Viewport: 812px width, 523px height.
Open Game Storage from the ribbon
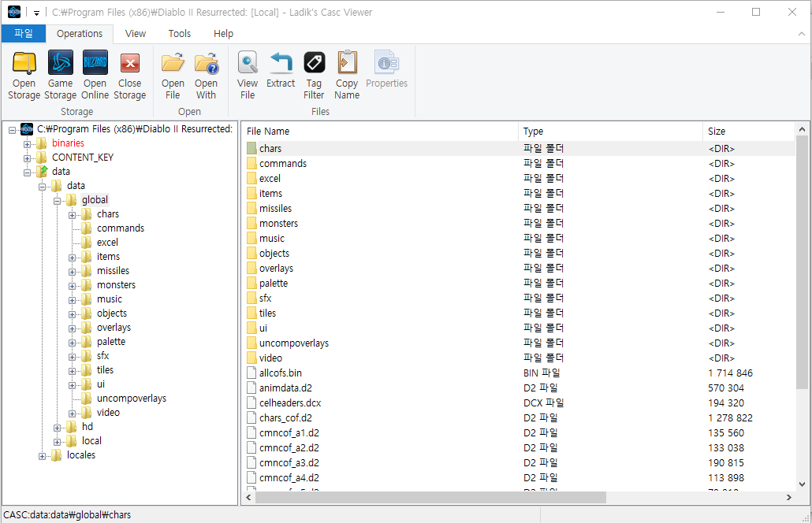coord(60,63)
